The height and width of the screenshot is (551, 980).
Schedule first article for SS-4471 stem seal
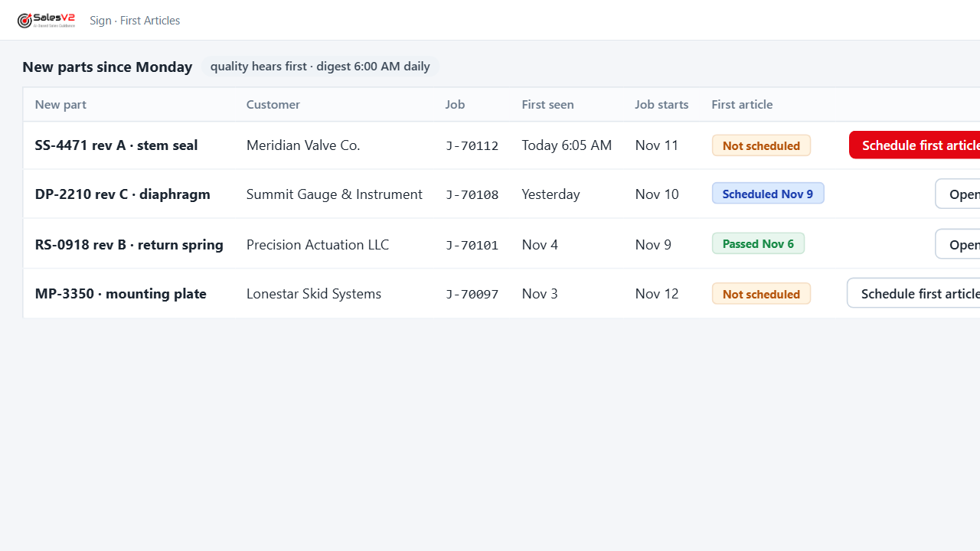[915, 145]
